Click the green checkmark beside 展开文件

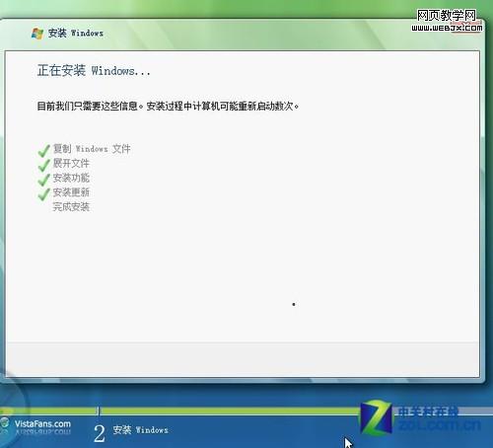coord(43,165)
